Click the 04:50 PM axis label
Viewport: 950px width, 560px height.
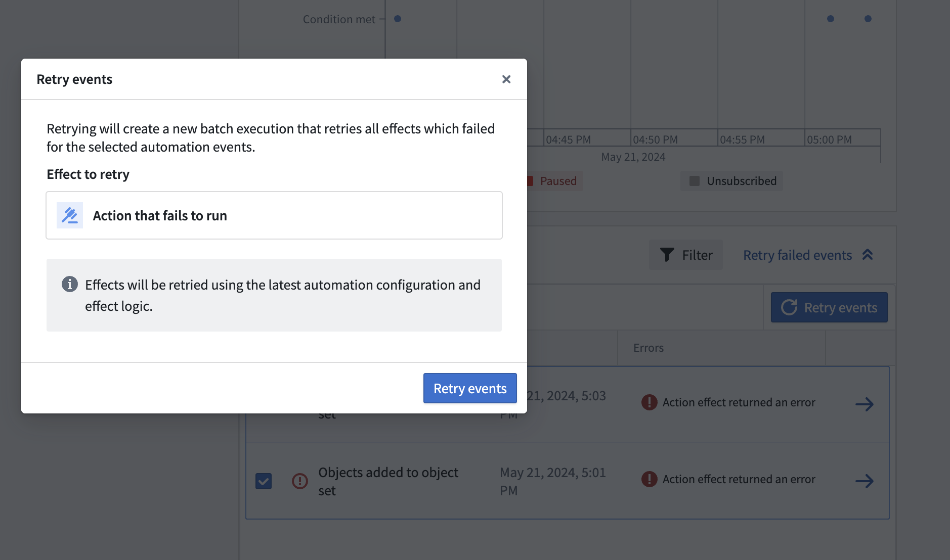coord(655,139)
